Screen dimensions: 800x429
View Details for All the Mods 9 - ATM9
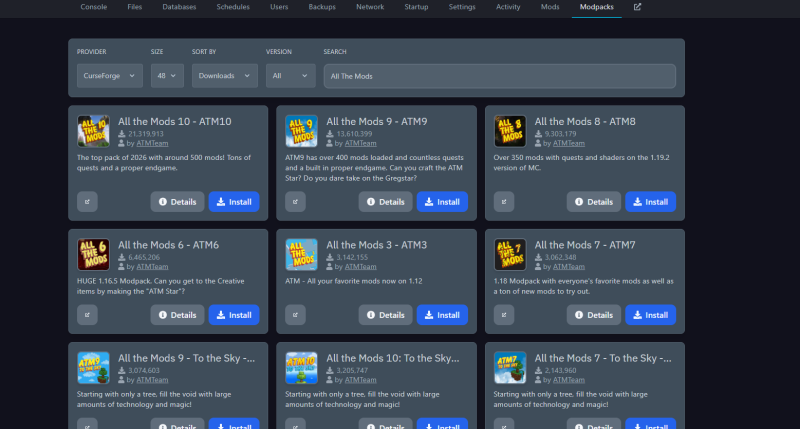[385, 201]
